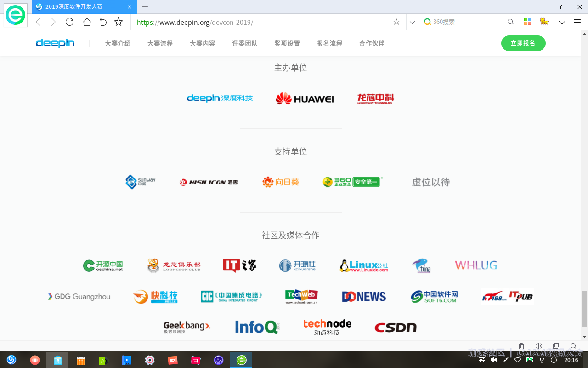Click the IT之家 logo

point(239,265)
